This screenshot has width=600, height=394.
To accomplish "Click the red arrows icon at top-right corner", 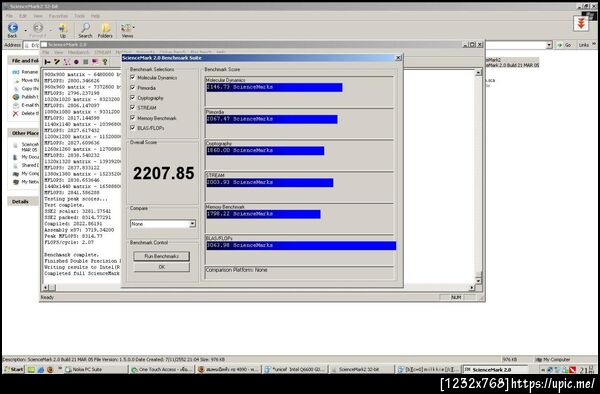I will (581, 24).
